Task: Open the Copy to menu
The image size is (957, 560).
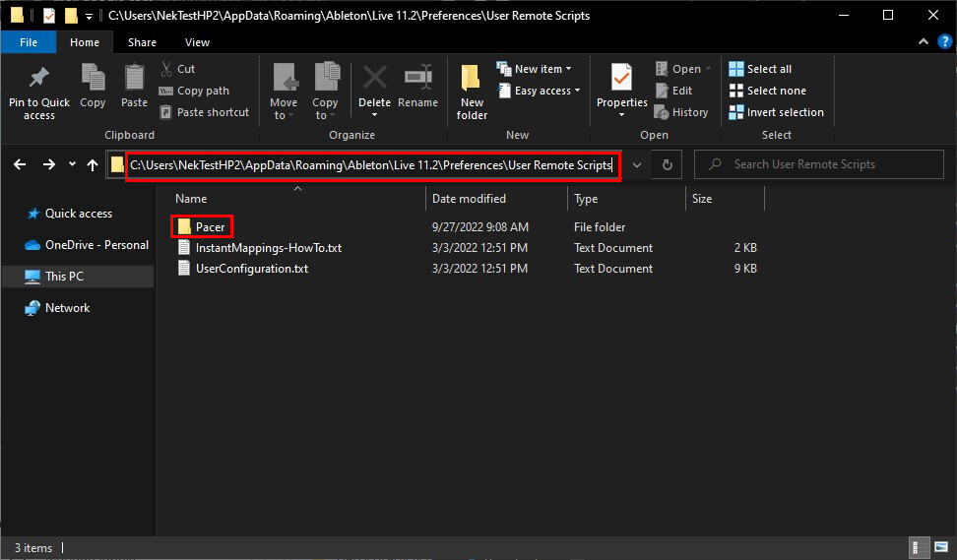Action: coord(325,91)
